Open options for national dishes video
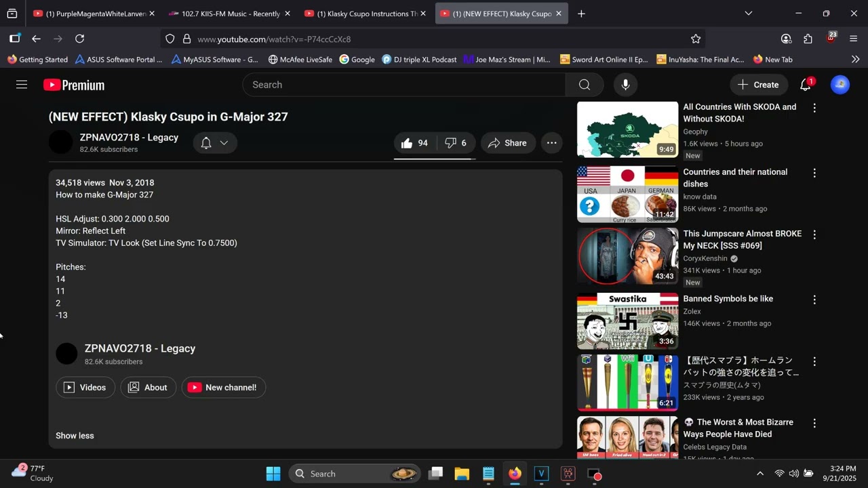Screen dimensions: 868x488 pyautogui.click(x=814, y=174)
